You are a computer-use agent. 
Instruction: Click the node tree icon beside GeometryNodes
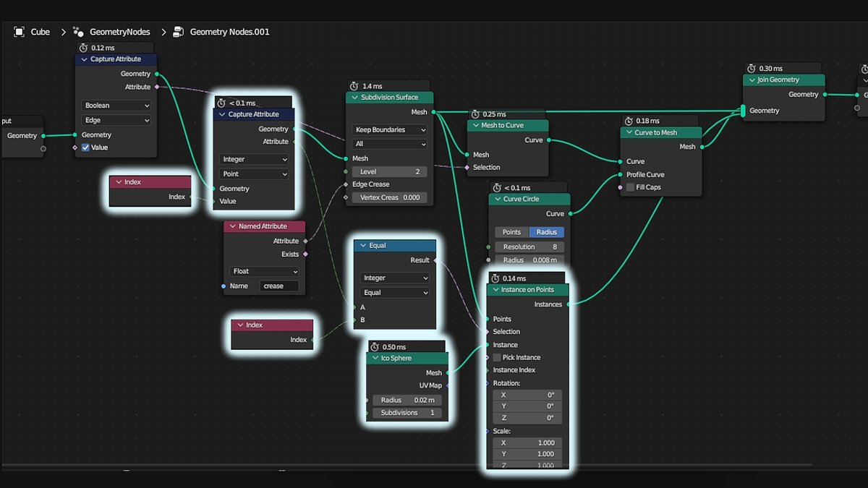click(77, 31)
